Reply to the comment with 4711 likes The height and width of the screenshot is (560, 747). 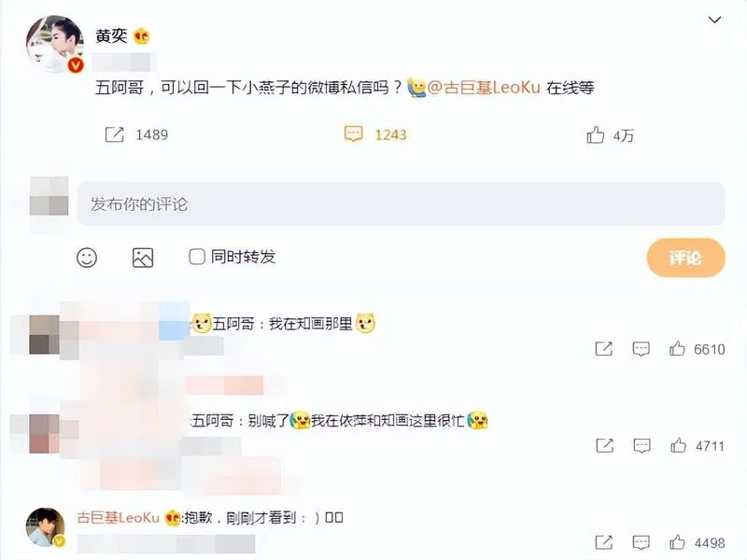coord(641,446)
